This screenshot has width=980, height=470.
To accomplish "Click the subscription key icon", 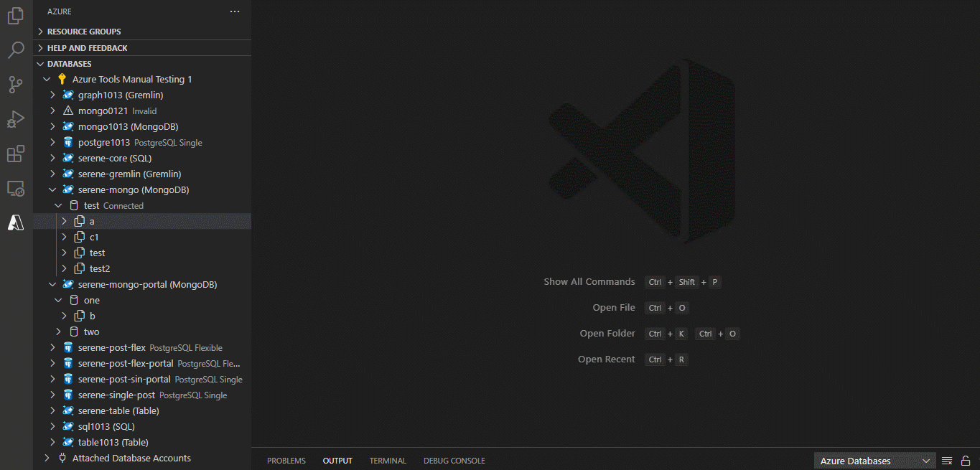I will coord(62,79).
